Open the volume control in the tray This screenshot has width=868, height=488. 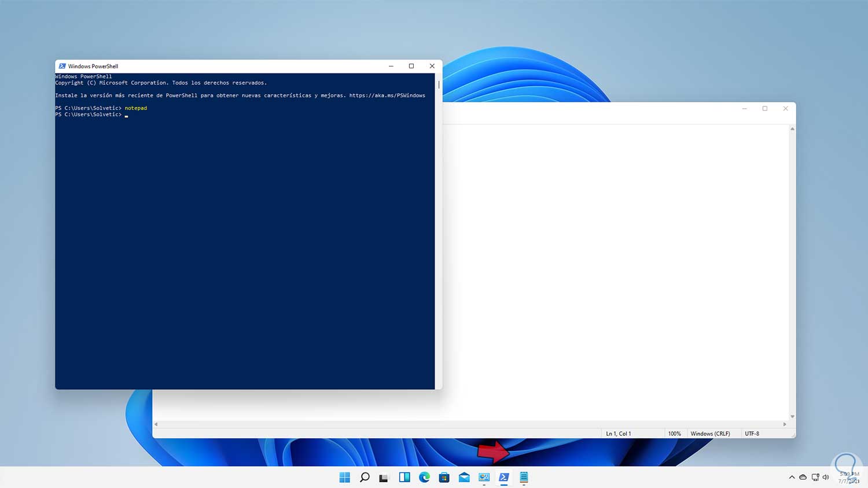pos(826,478)
